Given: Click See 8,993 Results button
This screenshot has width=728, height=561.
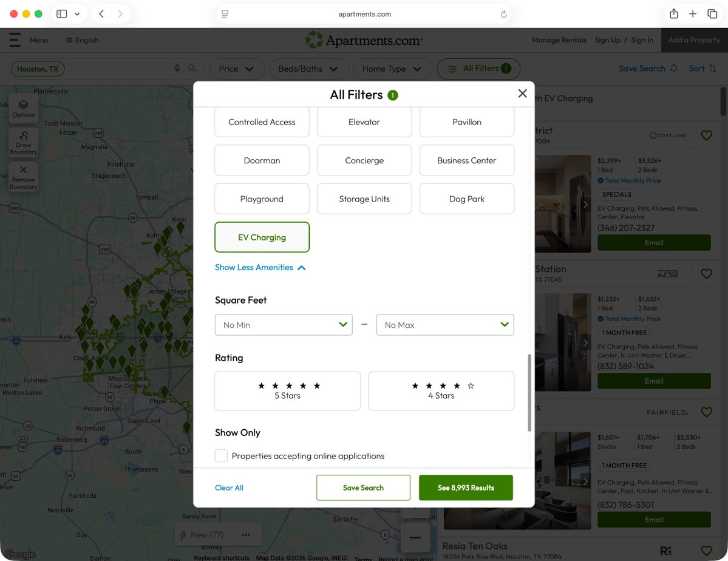Looking at the screenshot, I should point(466,488).
